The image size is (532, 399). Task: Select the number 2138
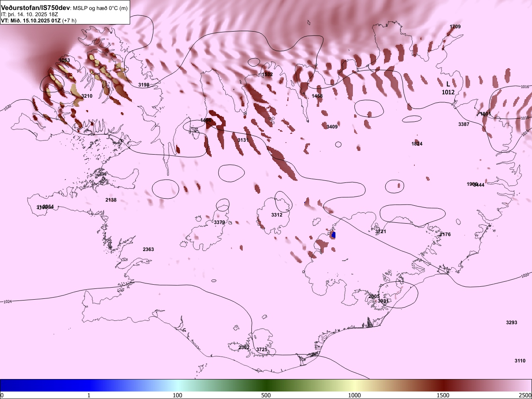click(111, 200)
